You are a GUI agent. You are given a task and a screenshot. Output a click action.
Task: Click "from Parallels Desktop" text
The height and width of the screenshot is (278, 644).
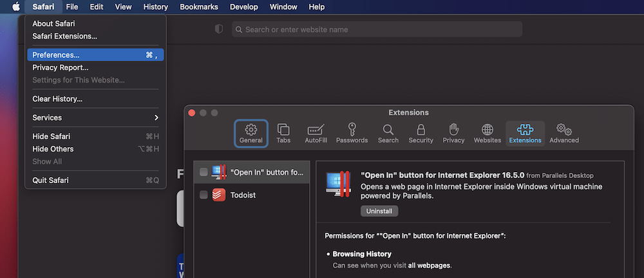(x=560, y=175)
